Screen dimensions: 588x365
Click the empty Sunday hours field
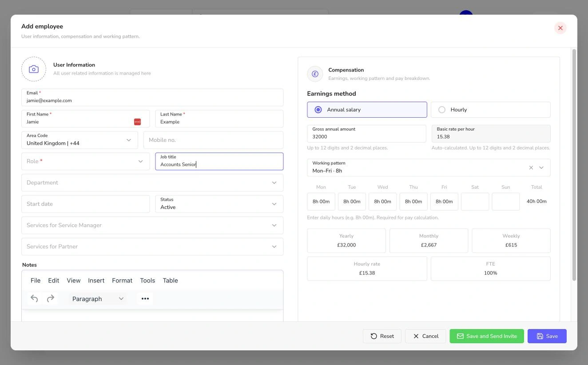pyautogui.click(x=506, y=202)
